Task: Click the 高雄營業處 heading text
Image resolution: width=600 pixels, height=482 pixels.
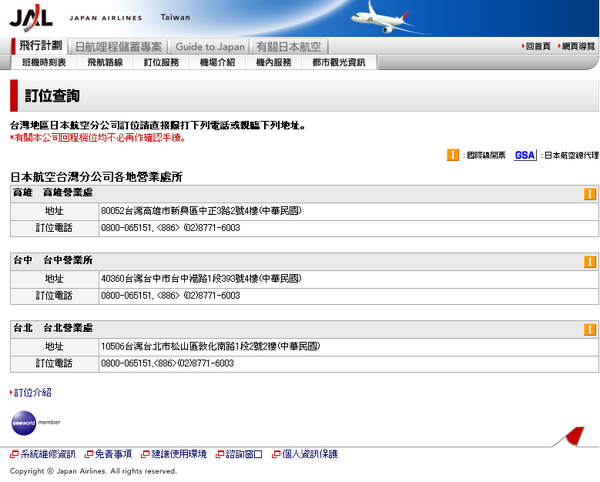Action: pos(68,192)
